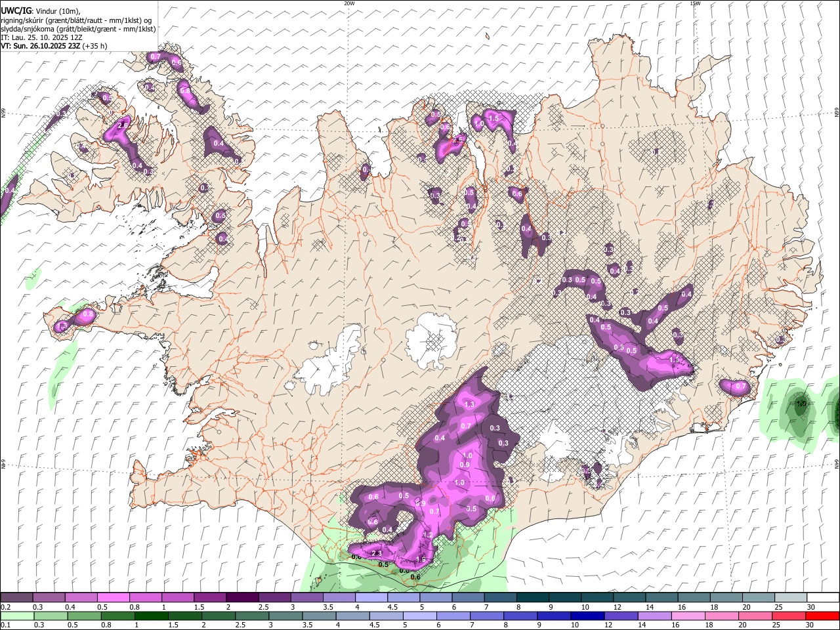Click the 'IT: Lau. 25. 10. 2025 12Z' line
Viewport: 840px width, 630px height.
click(x=41, y=37)
